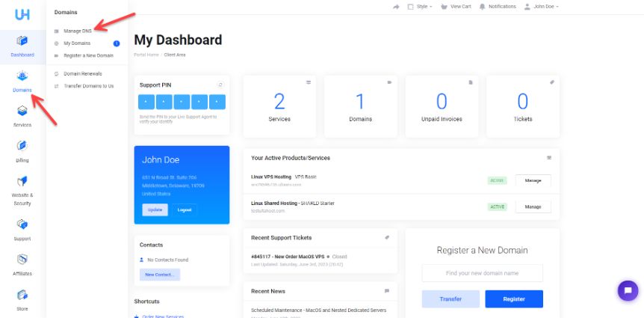Click the Logout button

pos(185,210)
